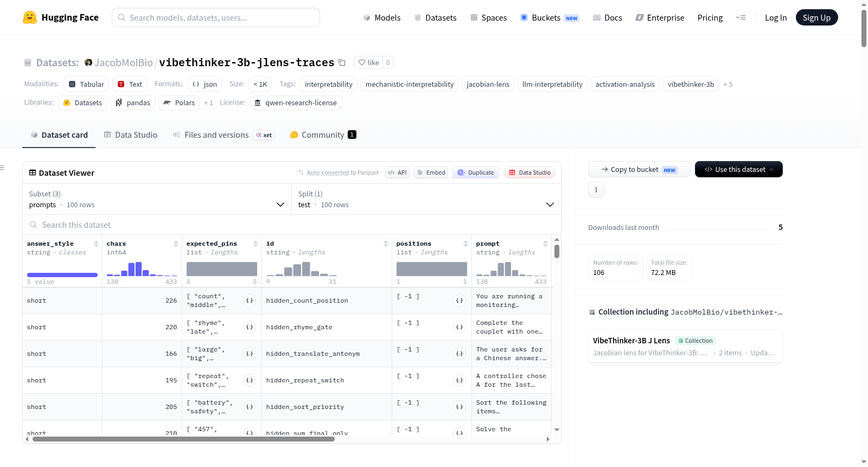Click the Duplicate button

476,172
